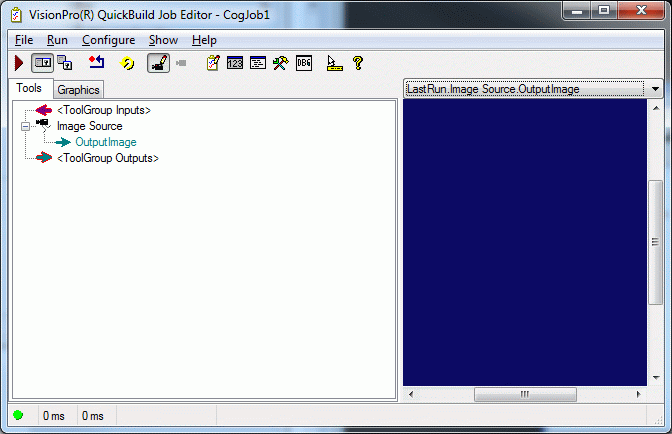Image resolution: width=672 pixels, height=434 pixels.
Task: Click the horizontal scrollbar thumb
Action: 525,394
